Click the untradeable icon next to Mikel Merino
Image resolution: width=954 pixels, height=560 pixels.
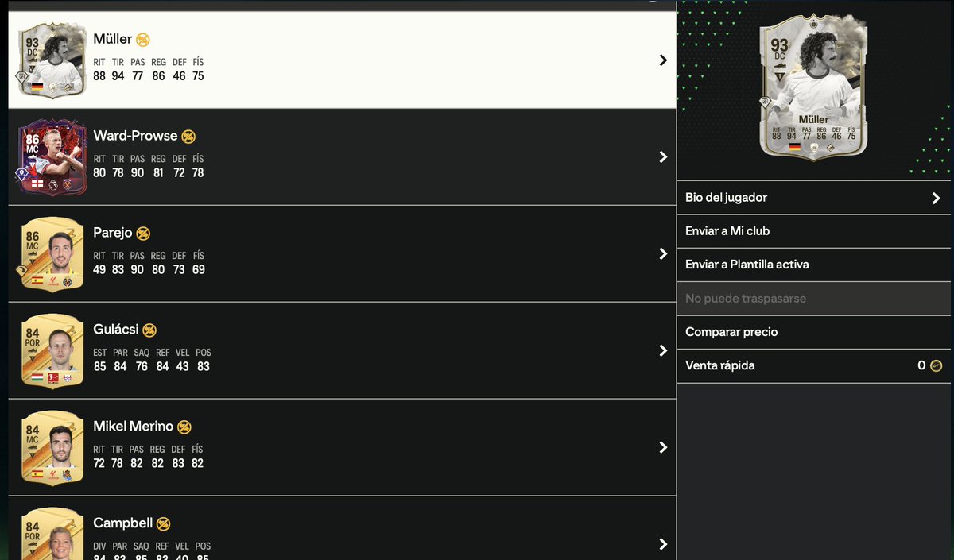tap(184, 427)
